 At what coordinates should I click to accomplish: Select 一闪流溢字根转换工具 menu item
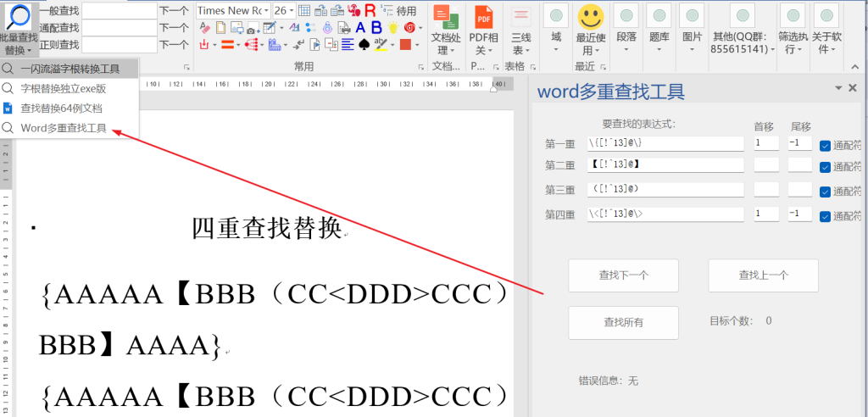70,69
